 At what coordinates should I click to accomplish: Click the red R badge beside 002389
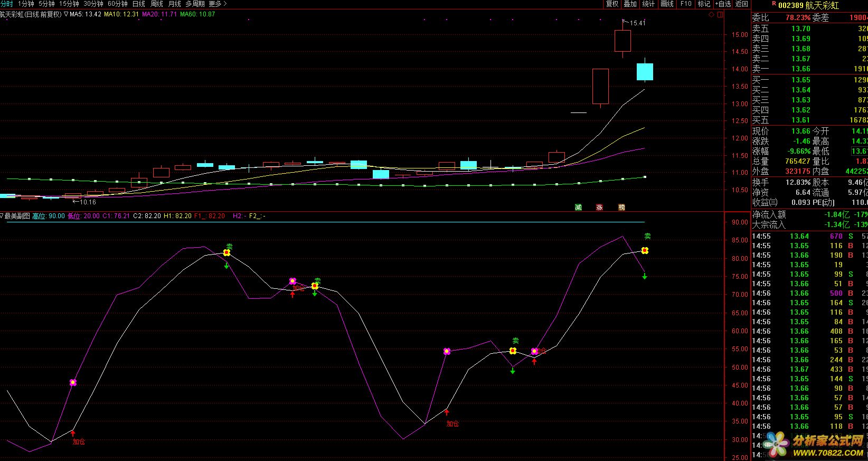[773, 4]
